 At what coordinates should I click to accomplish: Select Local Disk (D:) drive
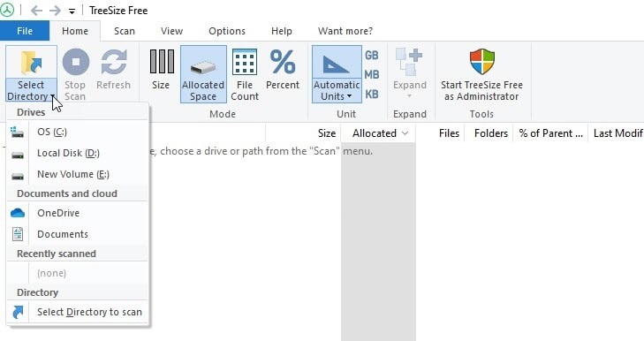[x=77, y=153]
